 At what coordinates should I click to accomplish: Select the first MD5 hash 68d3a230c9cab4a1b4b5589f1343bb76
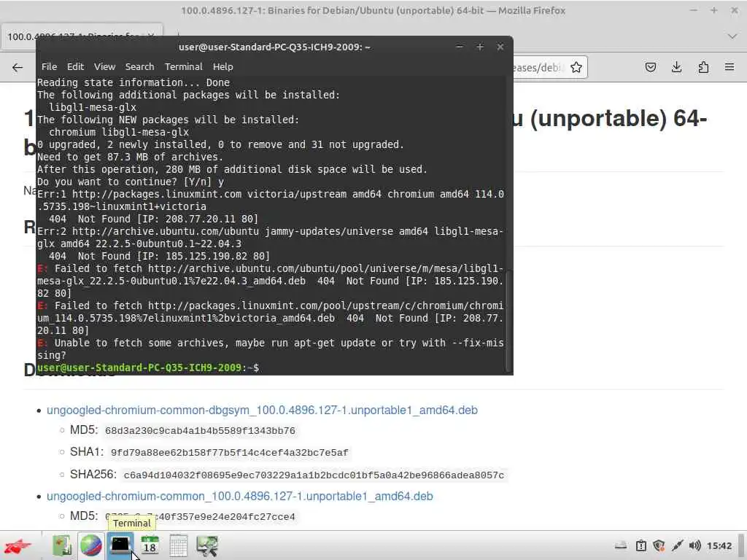[x=200, y=431]
